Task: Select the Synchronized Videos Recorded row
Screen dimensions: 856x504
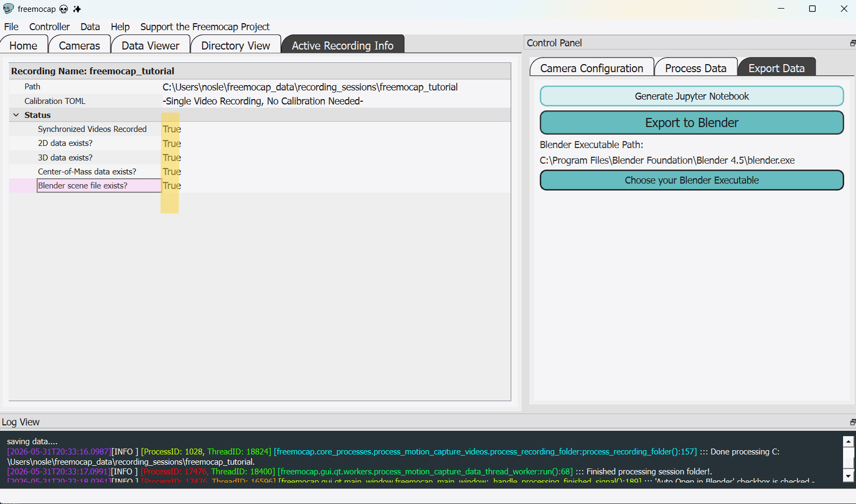Action: (260, 129)
